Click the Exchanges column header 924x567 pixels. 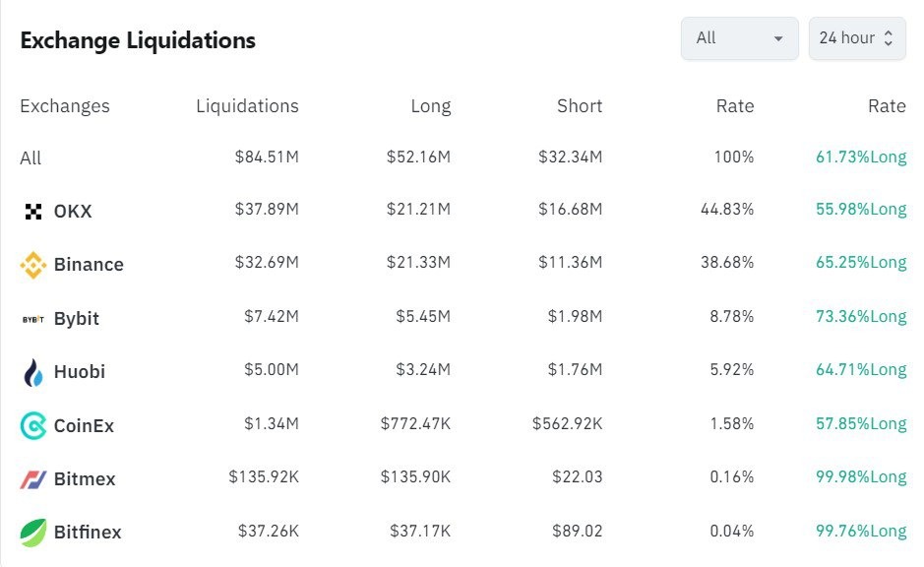pyautogui.click(x=65, y=106)
